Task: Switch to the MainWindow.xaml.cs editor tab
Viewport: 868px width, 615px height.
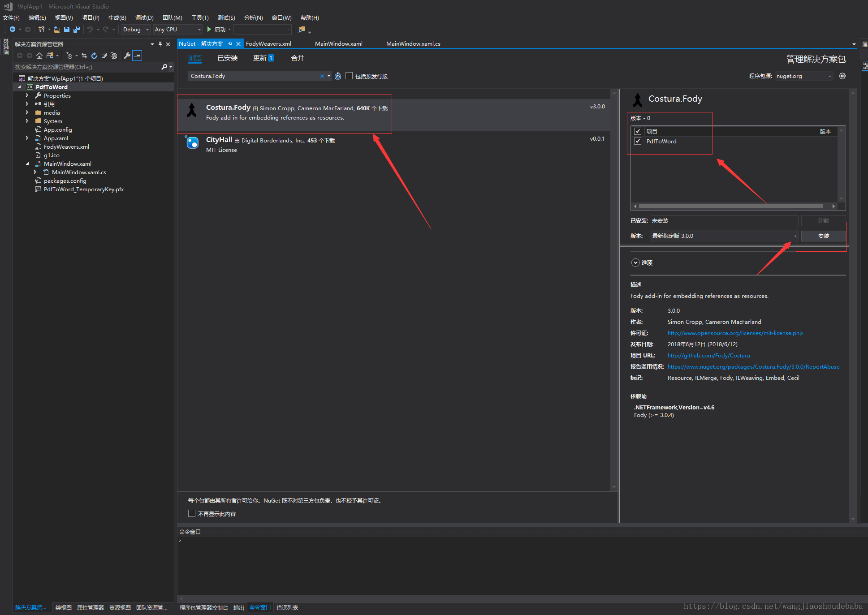Action: tap(413, 43)
